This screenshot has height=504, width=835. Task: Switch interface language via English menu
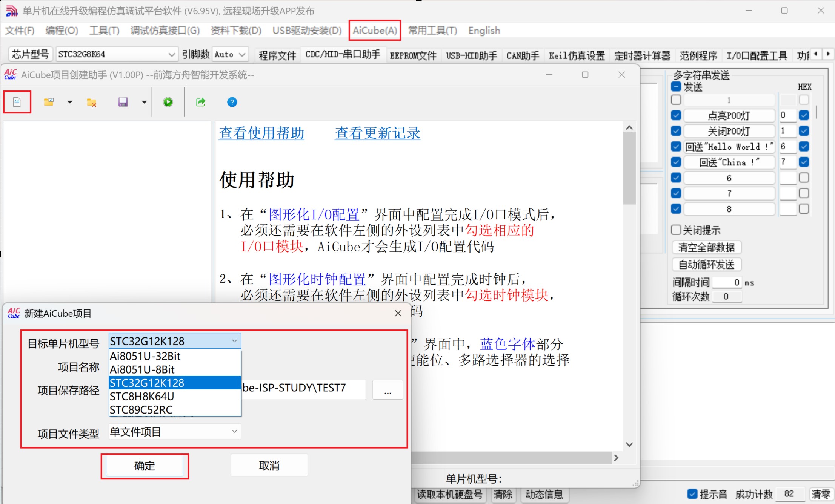[x=484, y=31]
